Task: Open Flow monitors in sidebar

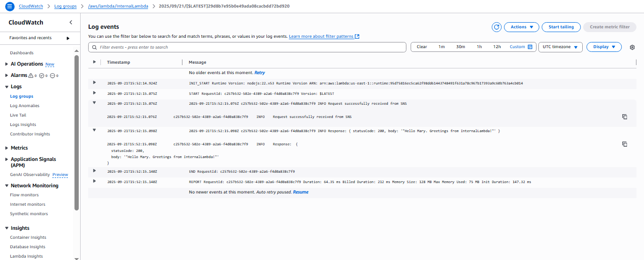Action: [25, 195]
